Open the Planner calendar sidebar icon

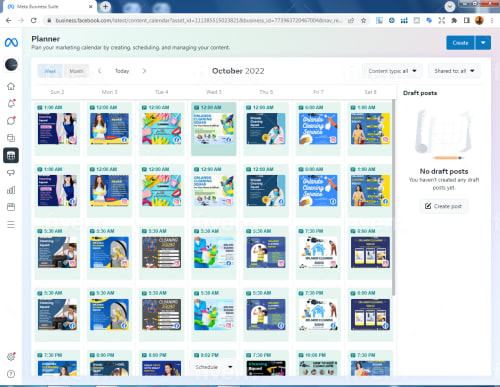click(11, 155)
